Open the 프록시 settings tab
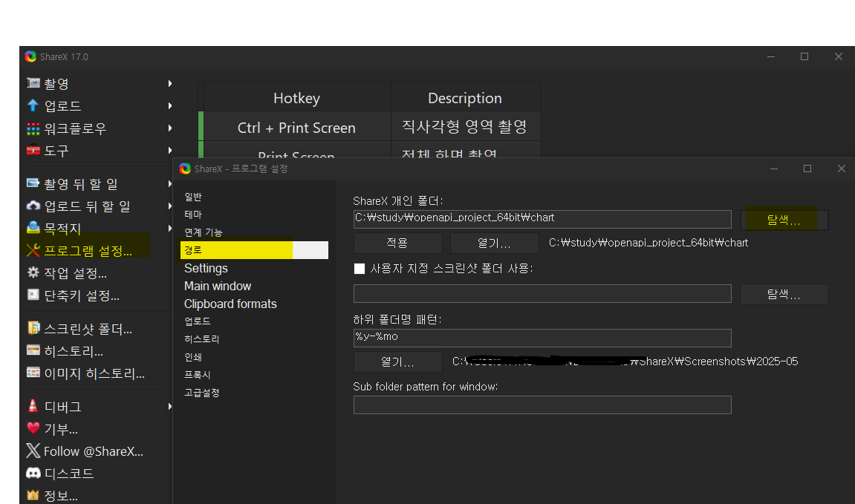The image size is (855, 504). tap(198, 375)
